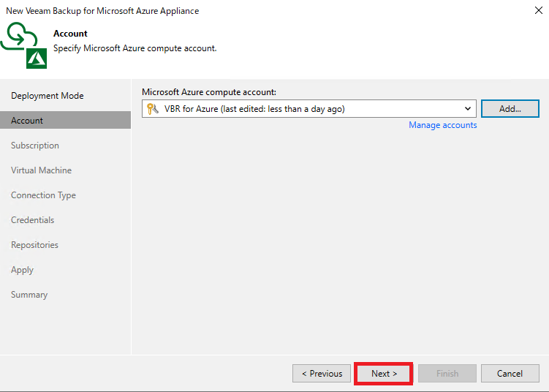The width and height of the screenshot is (549, 392).
Task: Select the Account wizard step
Action: pos(66,120)
